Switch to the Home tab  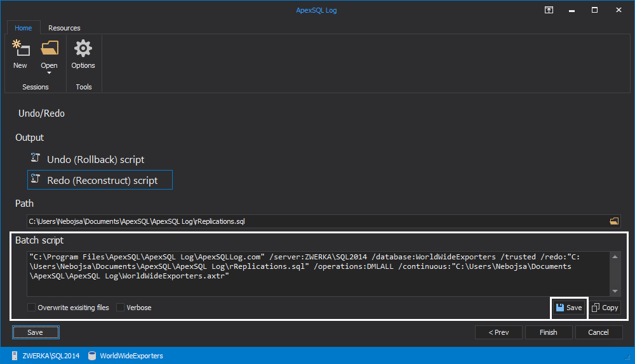(23, 28)
